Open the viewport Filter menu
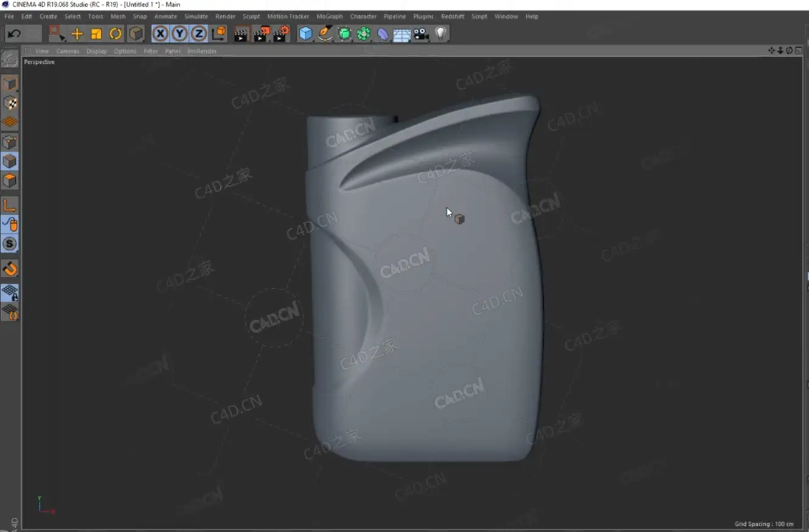This screenshot has width=809, height=532. pos(151,51)
